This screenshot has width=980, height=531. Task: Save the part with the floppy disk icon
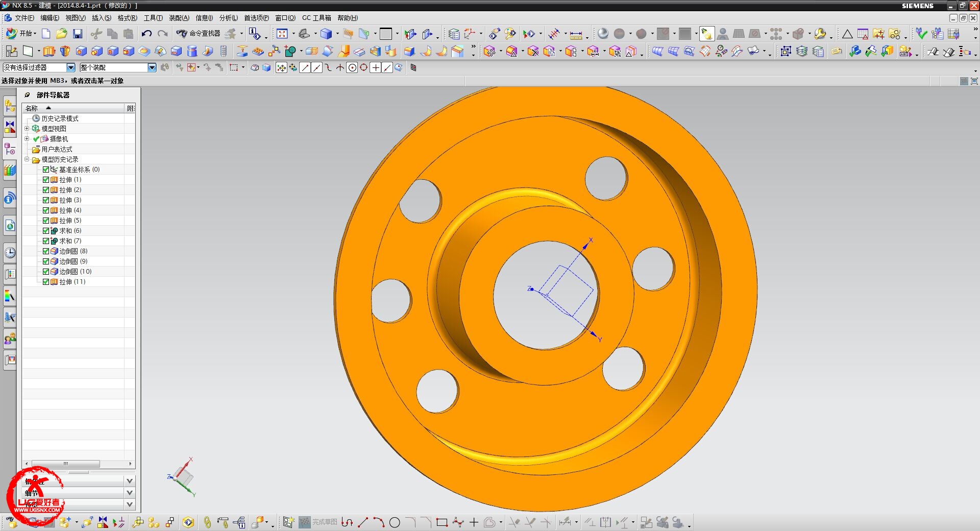tap(78, 34)
